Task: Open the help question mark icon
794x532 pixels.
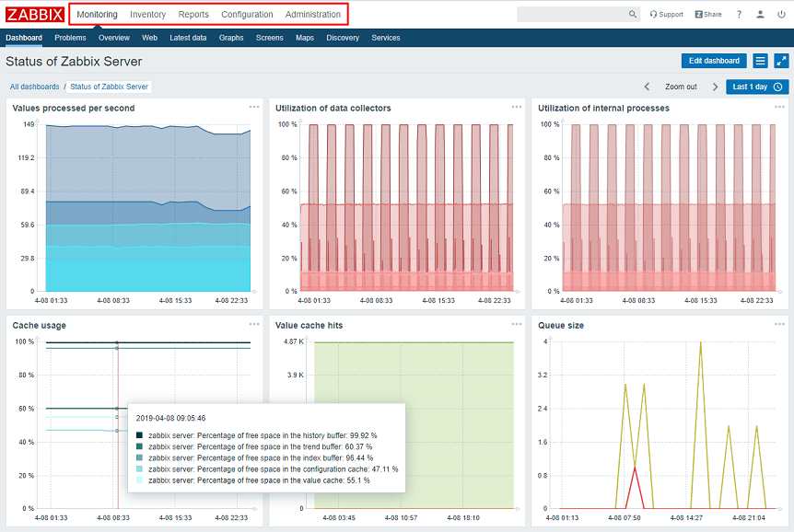Action: click(739, 15)
